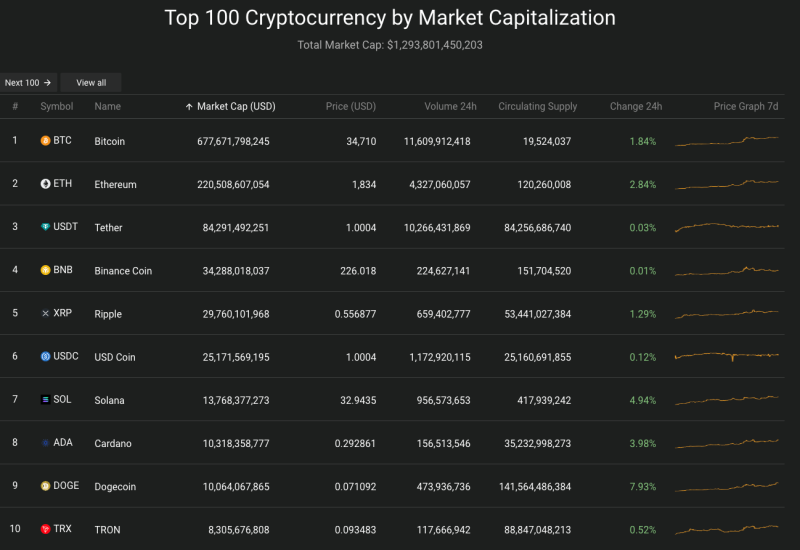
Task: Click the Ethereum ETH coin icon
Action: pos(45,184)
